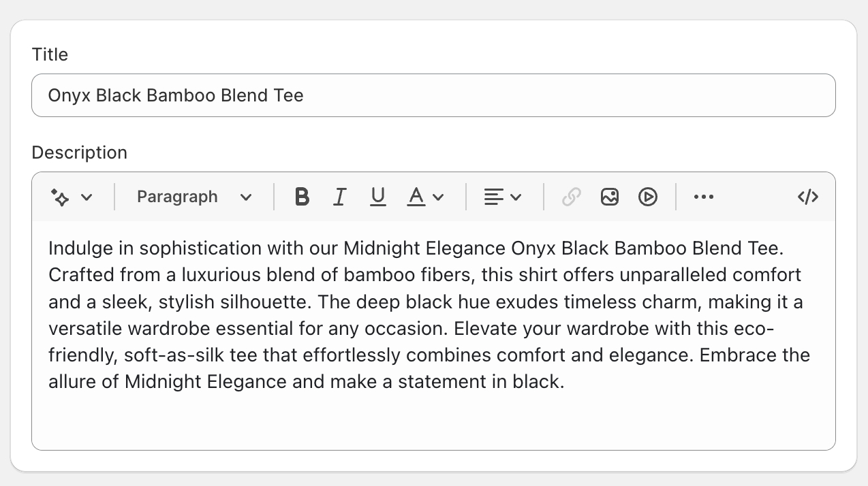
Task: Insert a video with the play-circle icon
Action: pyautogui.click(x=647, y=197)
